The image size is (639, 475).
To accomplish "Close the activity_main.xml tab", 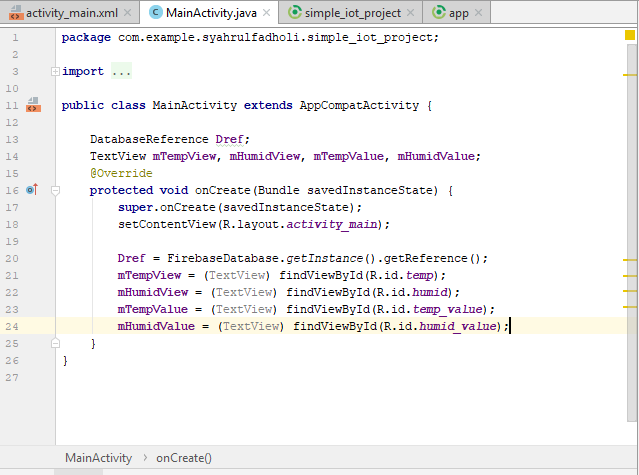I will tap(128, 13).
